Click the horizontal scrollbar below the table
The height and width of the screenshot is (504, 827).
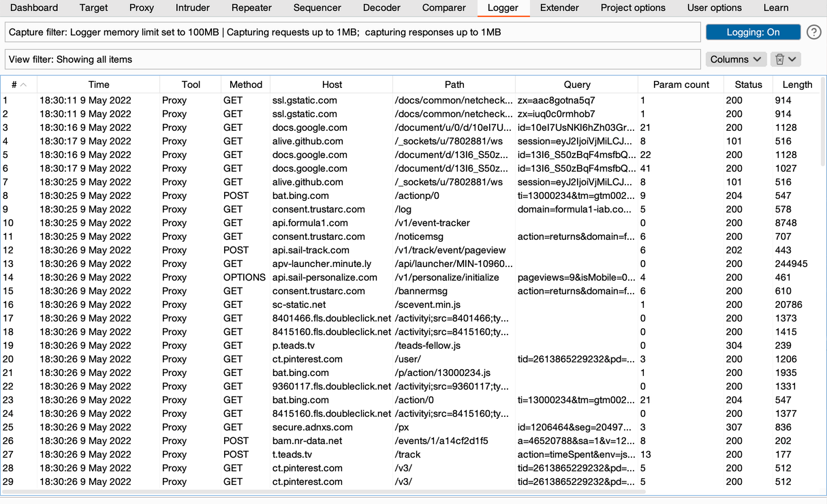coord(324,491)
